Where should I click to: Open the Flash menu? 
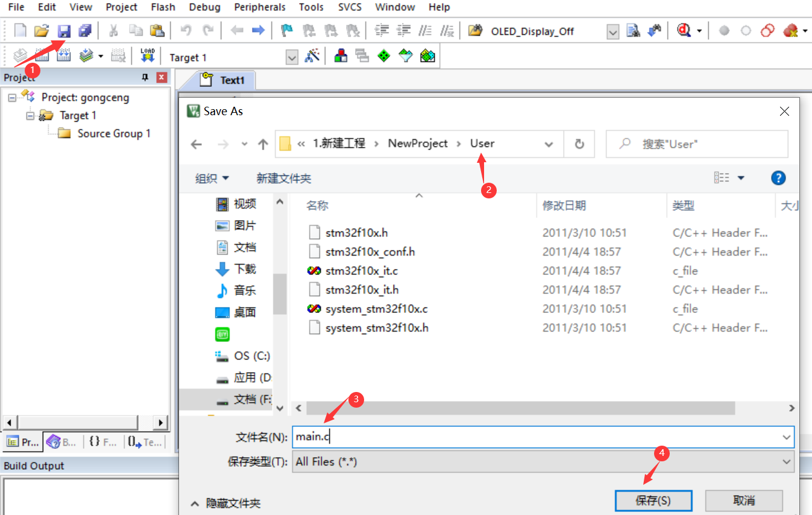pos(163,7)
